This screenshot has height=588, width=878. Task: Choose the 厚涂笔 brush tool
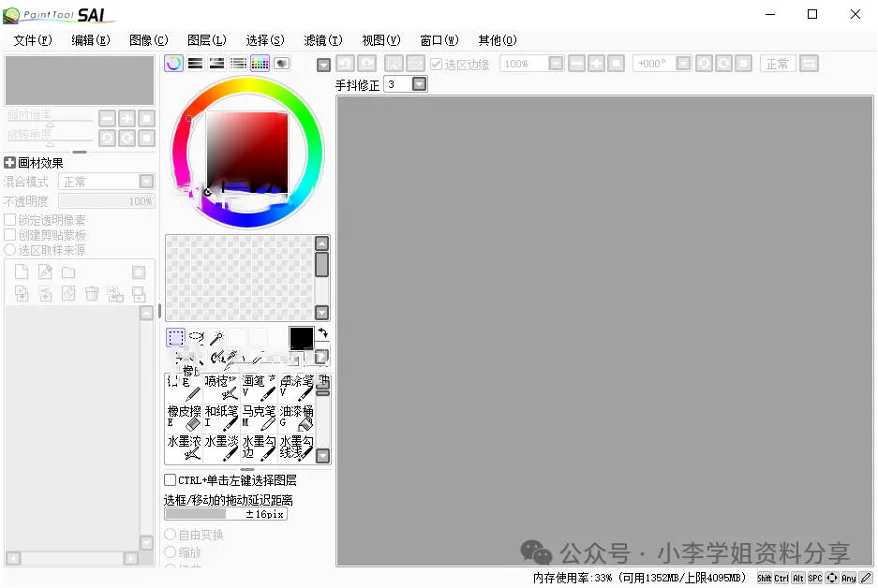pyautogui.click(x=296, y=389)
